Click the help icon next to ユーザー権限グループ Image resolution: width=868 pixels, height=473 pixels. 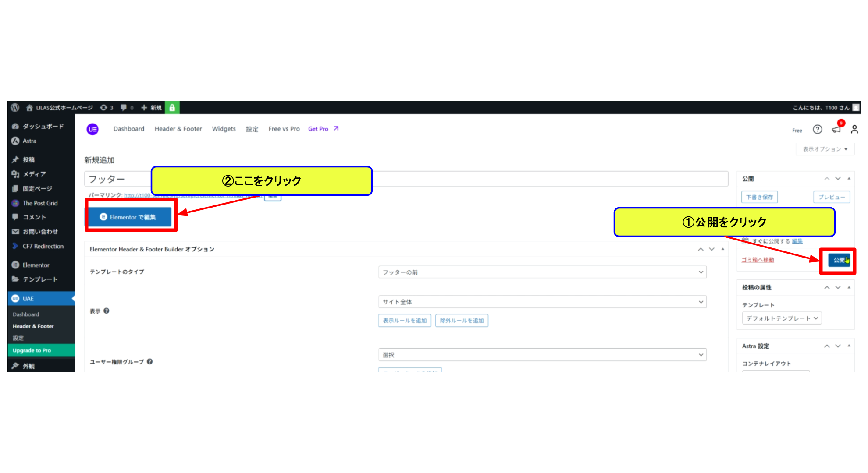click(150, 362)
